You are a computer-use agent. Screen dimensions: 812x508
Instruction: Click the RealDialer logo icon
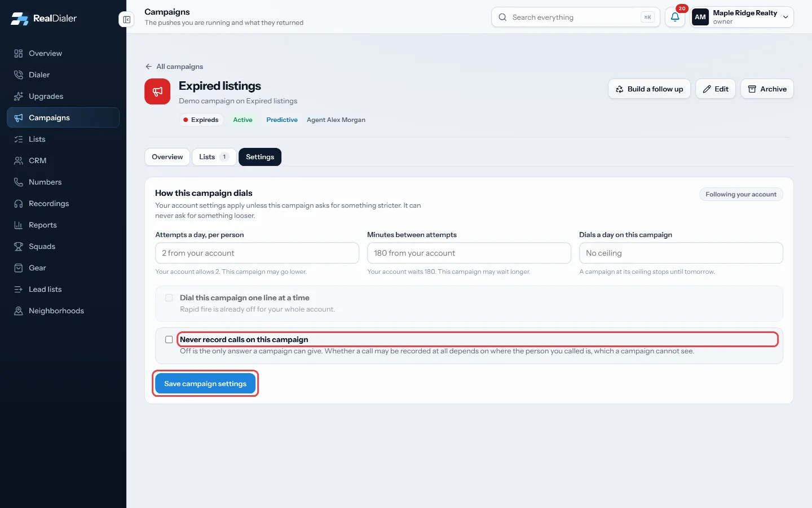click(x=19, y=18)
